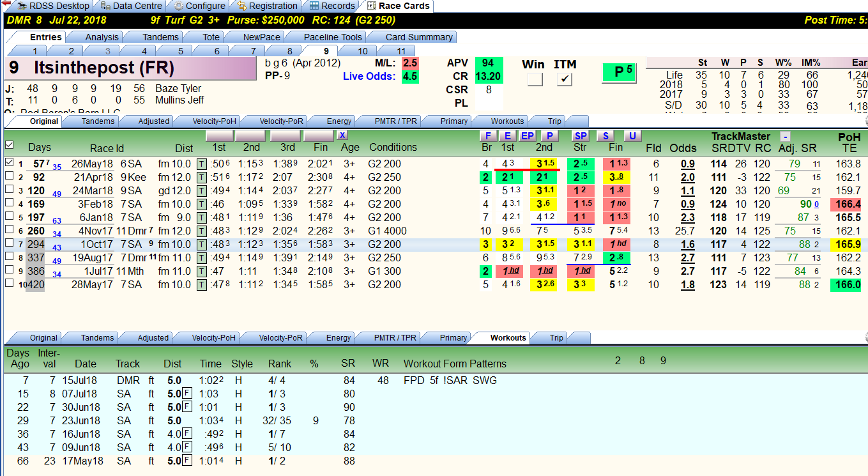Uncheck the paceline 1 checkbox for 26May18
The height and width of the screenshot is (476, 868).
[9, 163]
